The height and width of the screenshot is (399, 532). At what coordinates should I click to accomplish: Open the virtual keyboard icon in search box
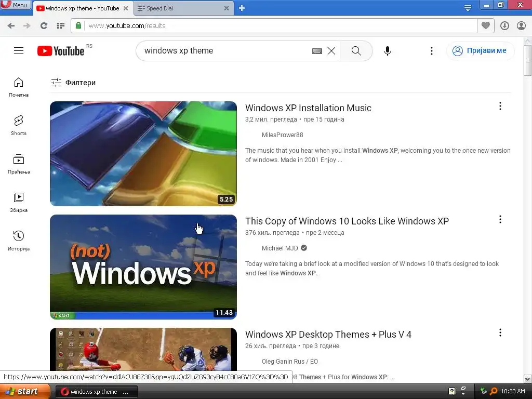317,51
